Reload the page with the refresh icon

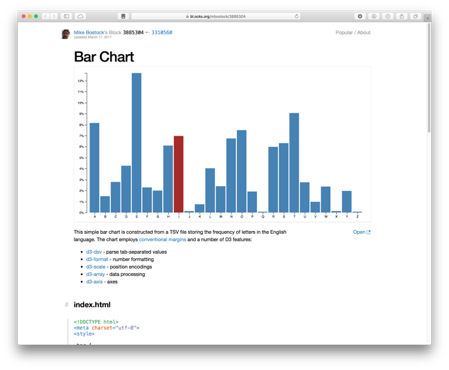pyautogui.click(x=296, y=16)
